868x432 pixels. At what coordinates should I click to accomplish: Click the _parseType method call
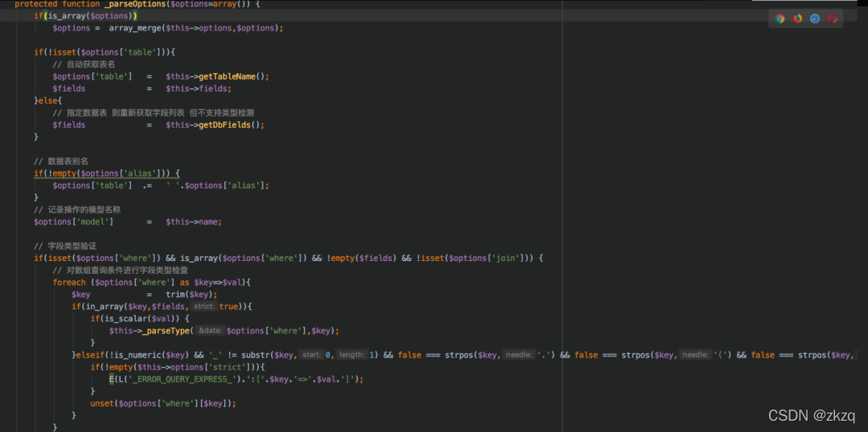(166, 331)
